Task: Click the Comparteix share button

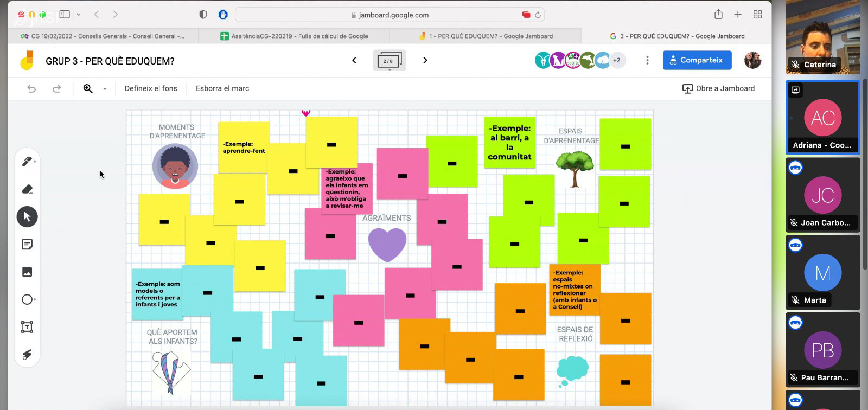Action: tap(697, 60)
